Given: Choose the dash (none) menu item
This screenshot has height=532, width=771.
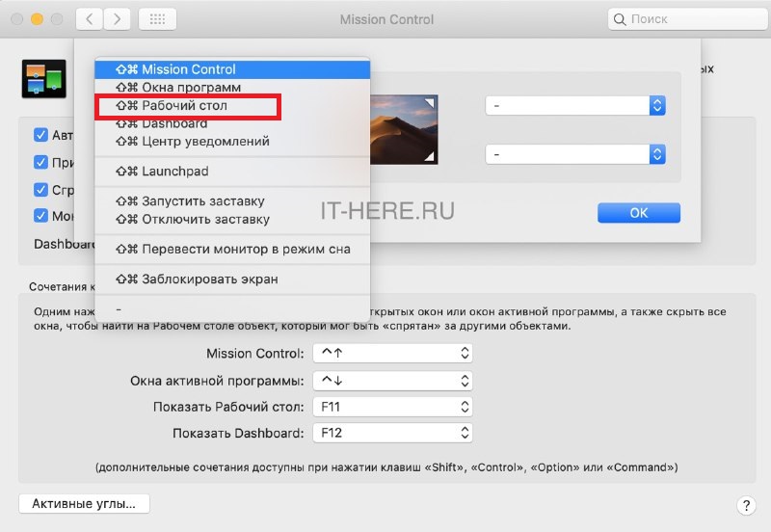Looking at the screenshot, I should 232,309.
